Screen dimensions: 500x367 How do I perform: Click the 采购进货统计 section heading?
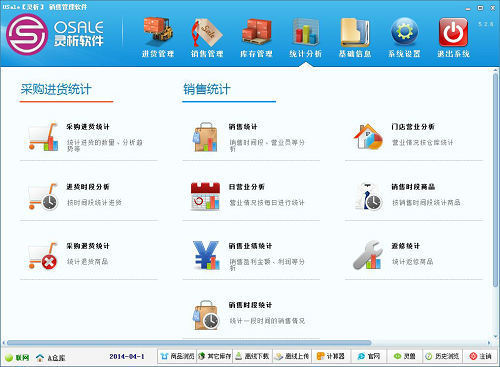coord(56,89)
